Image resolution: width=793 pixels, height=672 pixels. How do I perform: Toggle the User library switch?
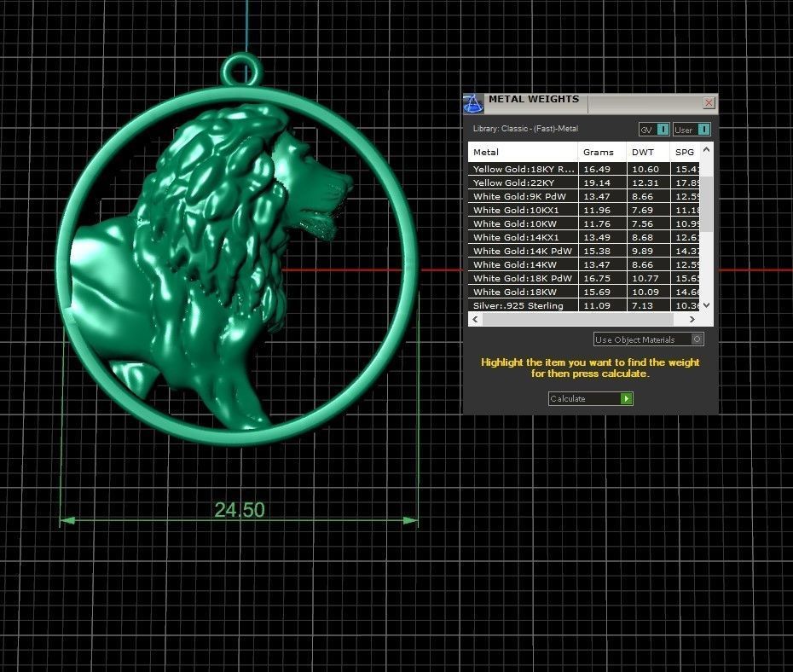(x=692, y=130)
